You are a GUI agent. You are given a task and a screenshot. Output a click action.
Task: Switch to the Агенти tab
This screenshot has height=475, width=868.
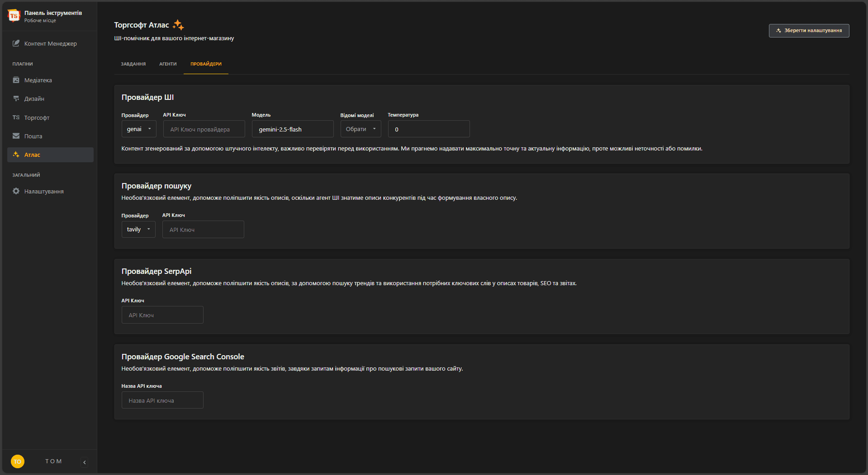[168, 64]
